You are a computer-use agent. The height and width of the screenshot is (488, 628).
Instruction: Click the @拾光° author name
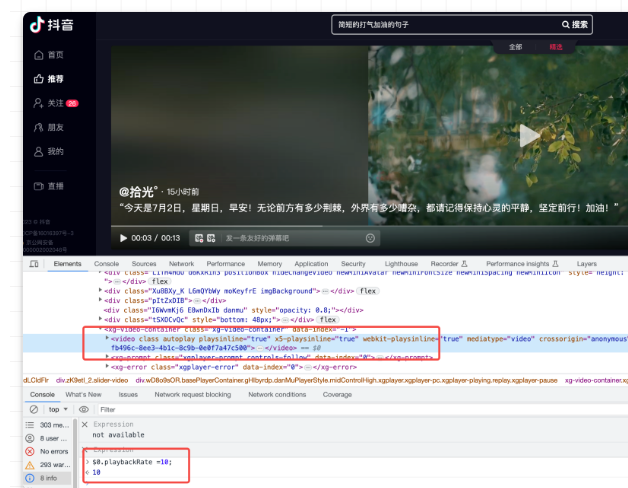[x=139, y=192]
